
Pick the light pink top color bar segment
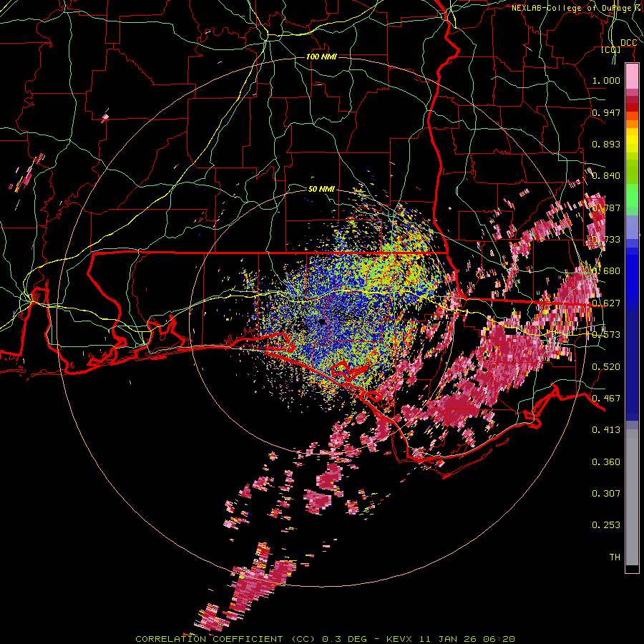(x=632, y=76)
